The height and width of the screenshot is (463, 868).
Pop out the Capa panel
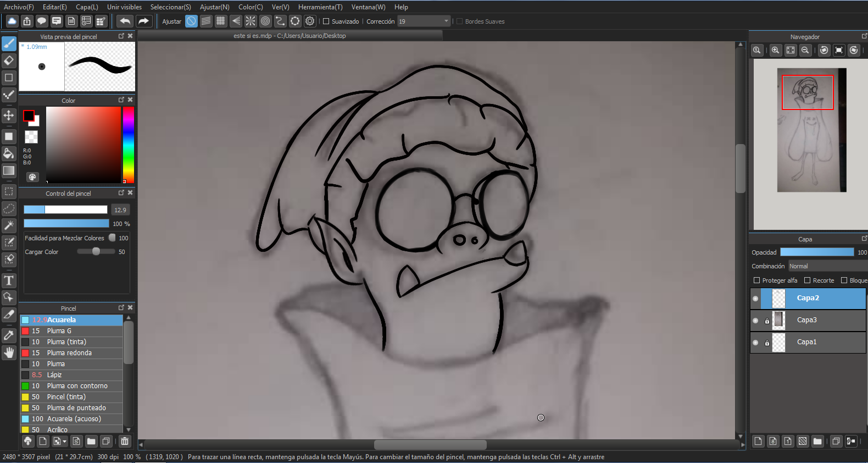[864, 239]
